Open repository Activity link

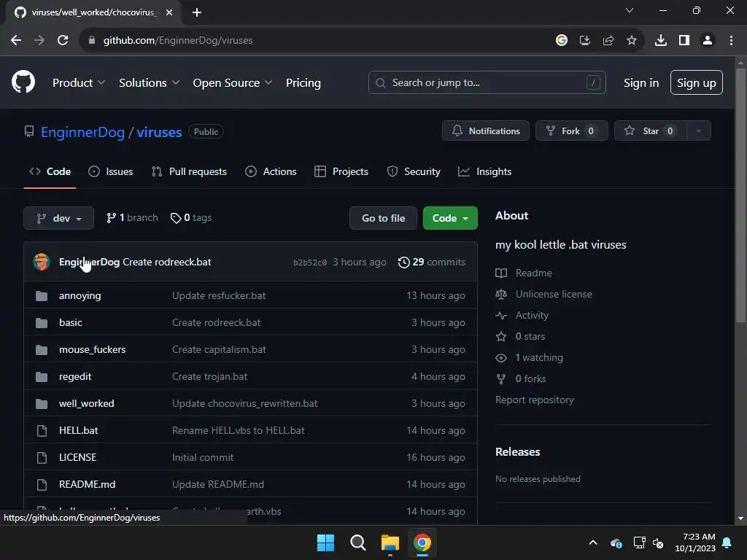click(522, 315)
